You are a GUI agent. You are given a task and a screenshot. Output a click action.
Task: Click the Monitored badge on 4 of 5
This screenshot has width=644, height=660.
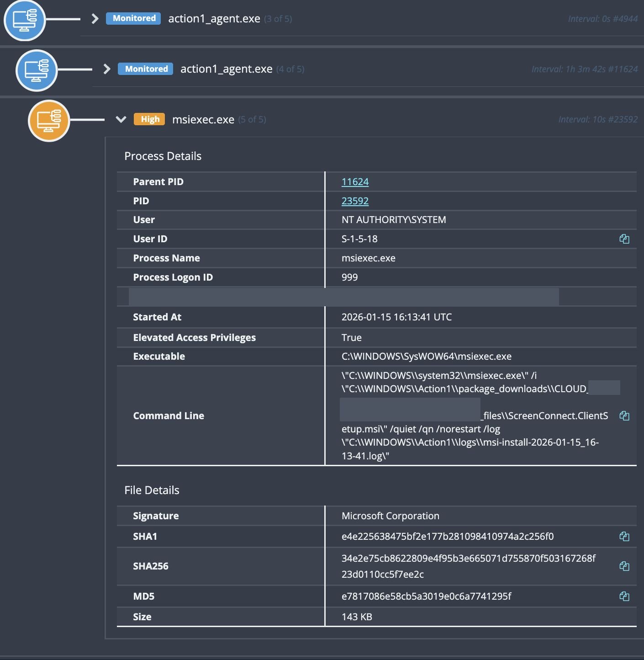[x=146, y=69]
